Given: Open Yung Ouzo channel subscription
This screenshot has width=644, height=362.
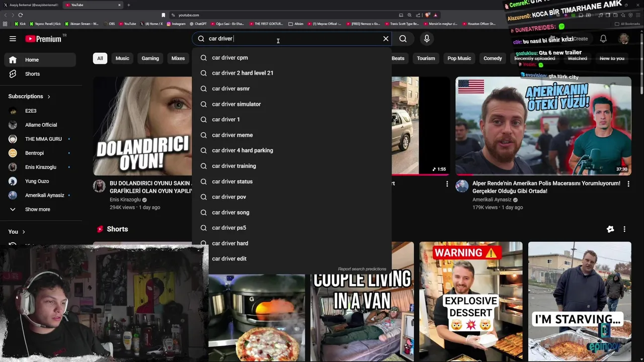Looking at the screenshot, I should pyautogui.click(x=40, y=181).
